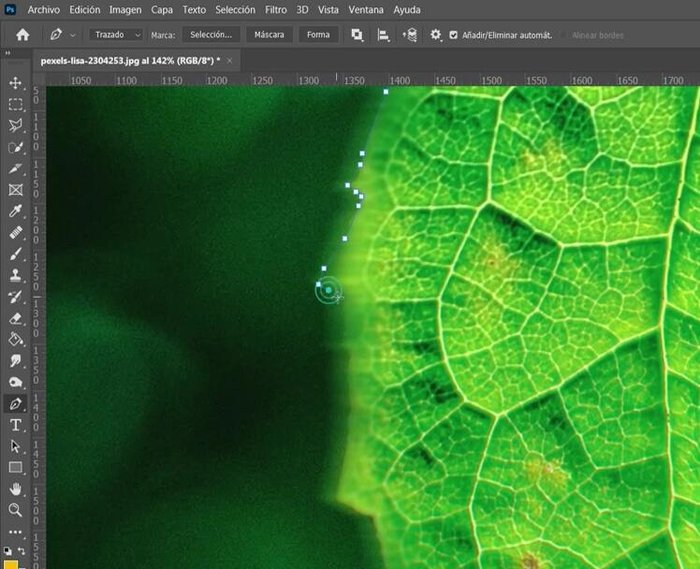Switch to the Hand tool
700x569 pixels.
(x=15, y=489)
